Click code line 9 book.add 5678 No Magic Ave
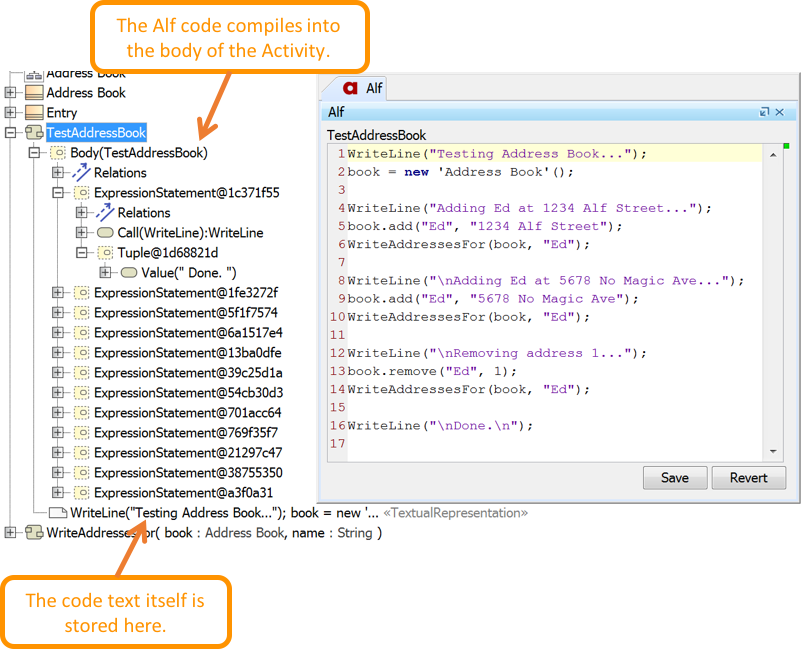 (493, 299)
